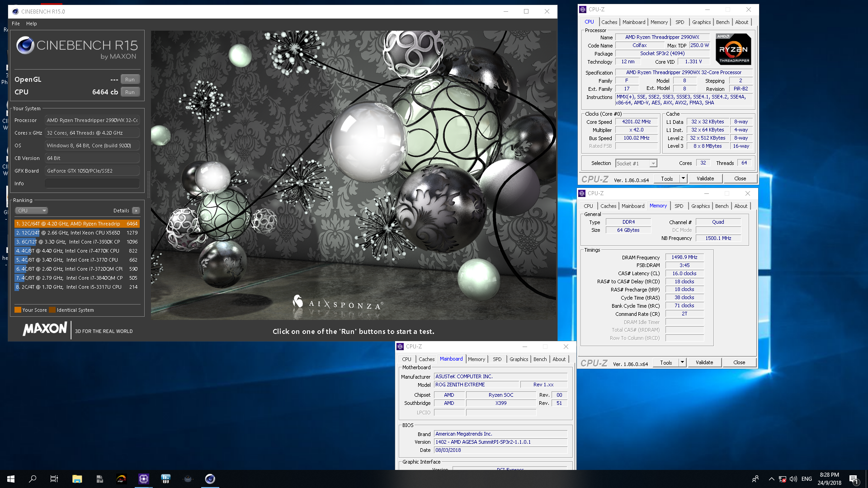
Task: Run the OpenGL benchmark test
Action: 130,80
